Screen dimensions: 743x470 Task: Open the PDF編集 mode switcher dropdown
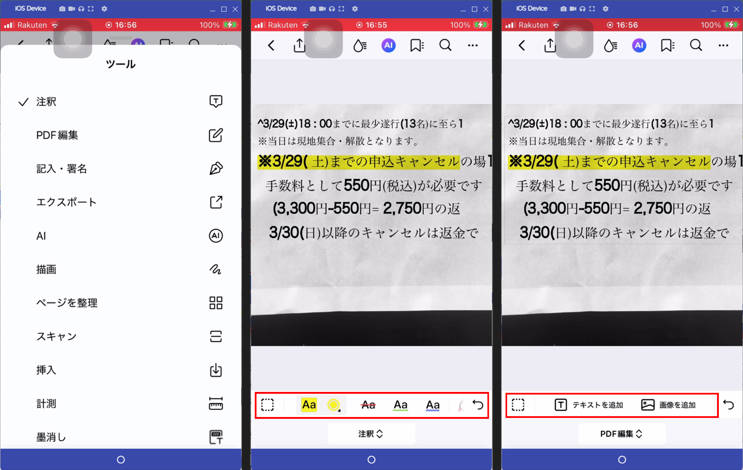click(x=622, y=434)
